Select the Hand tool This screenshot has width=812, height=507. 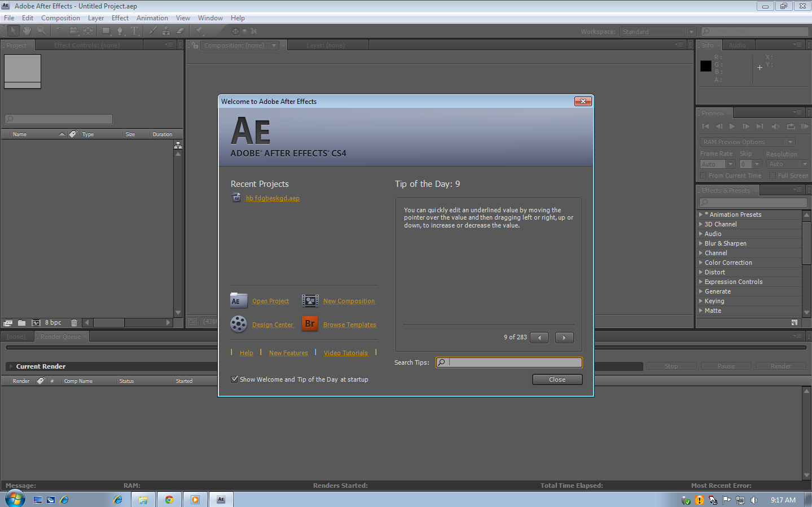pos(27,31)
